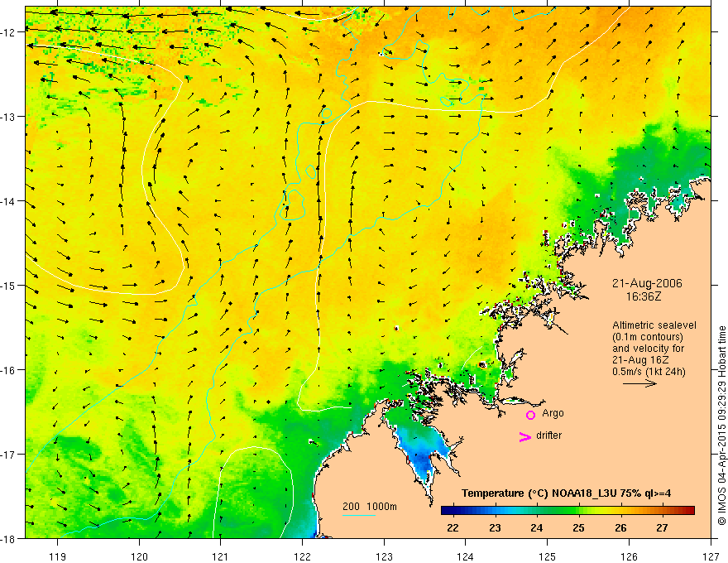Click the colorbar tick label 26
The width and height of the screenshot is (728, 563).
pos(620,527)
